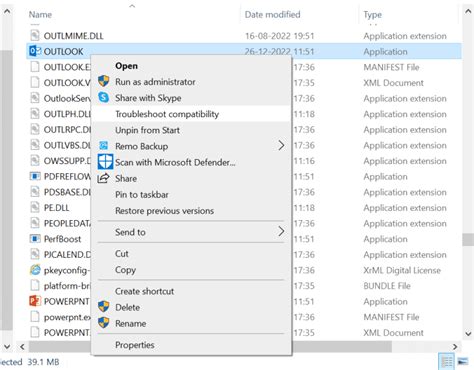Viewport: 474px width, 370px height.
Task: Select the PJCALEND file row
Action: click(x=244, y=255)
